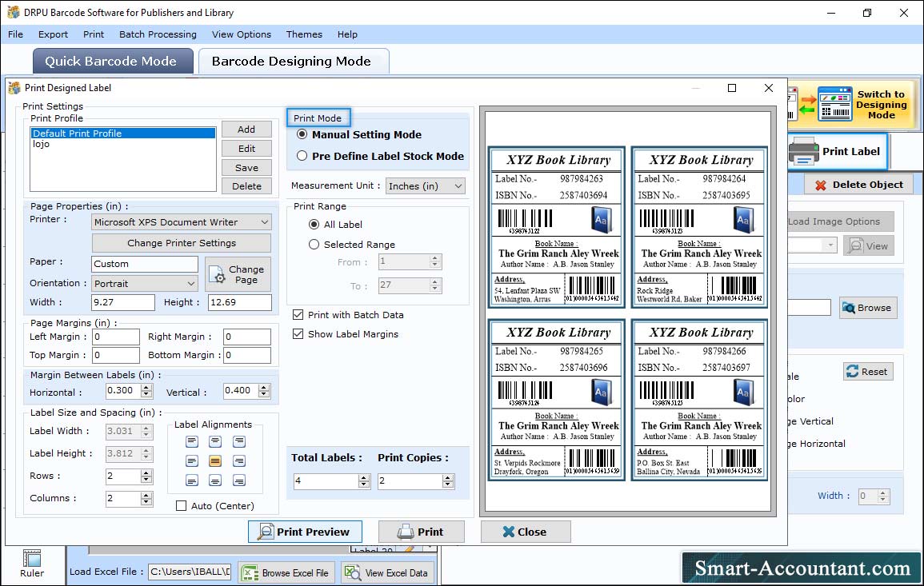Click the Paper Custom input field
Image resolution: width=924 pixels, height=586 pixels.
point(144,264)
